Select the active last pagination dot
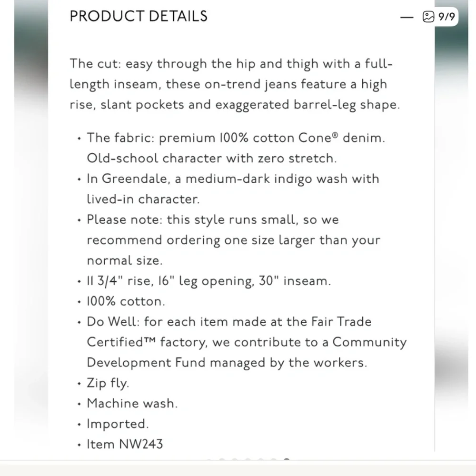The height and width of the screenshot is (476, 476). click(x=286, y=459)
